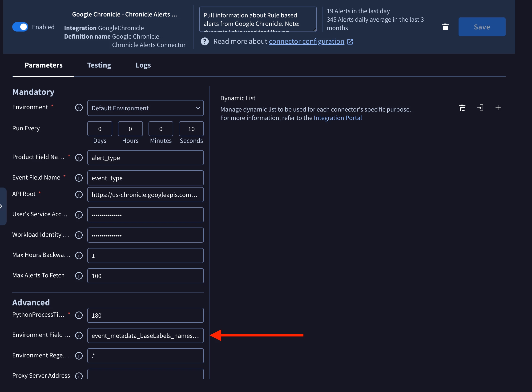Click the Mandatory section heading
532x392 pixels.
click(x=33, y=92)
